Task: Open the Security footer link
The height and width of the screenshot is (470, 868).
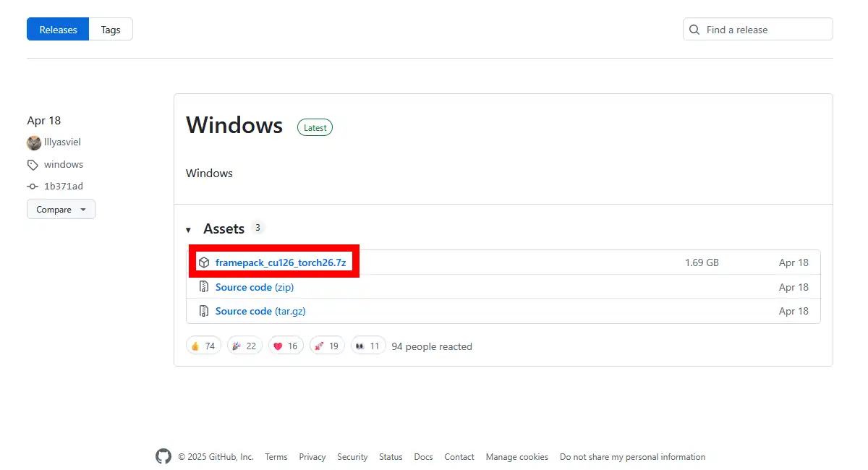Action: pyautogui.click(x=352, y=457)
